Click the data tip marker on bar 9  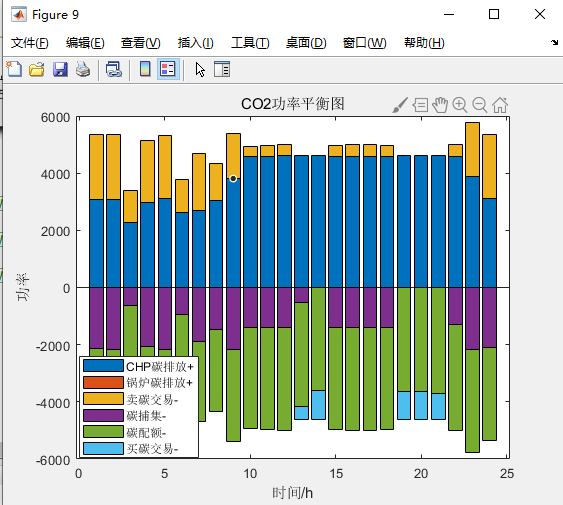click(233, 179)
